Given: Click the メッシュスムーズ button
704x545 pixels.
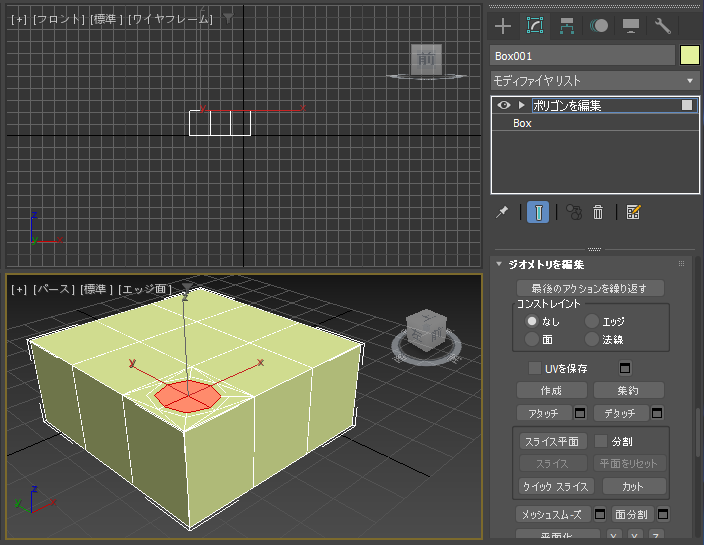Looking at the screenshot, I should [x=553, y=514].
